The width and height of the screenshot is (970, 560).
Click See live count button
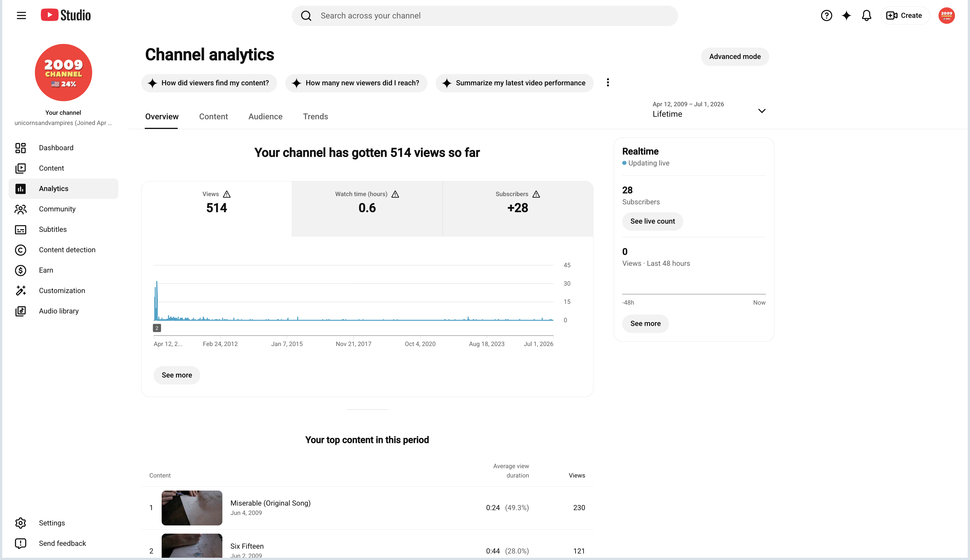pyautogui.click(x=652, y=221)
